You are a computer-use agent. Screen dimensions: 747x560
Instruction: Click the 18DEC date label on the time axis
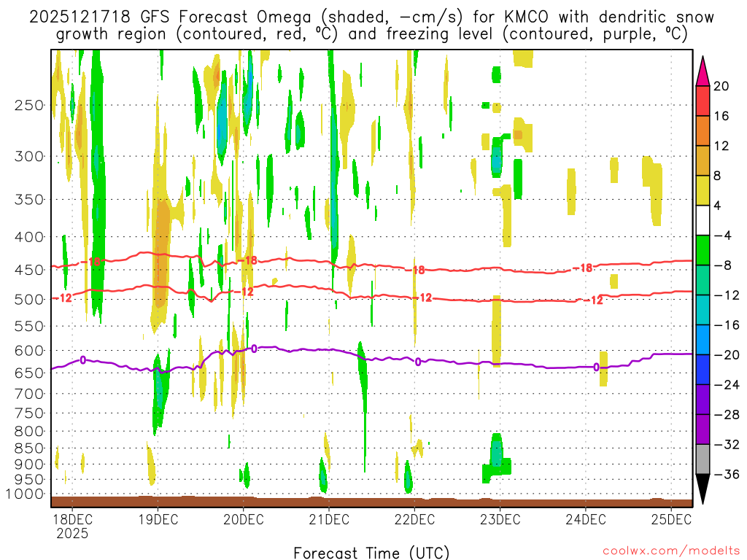click(72, 519)
